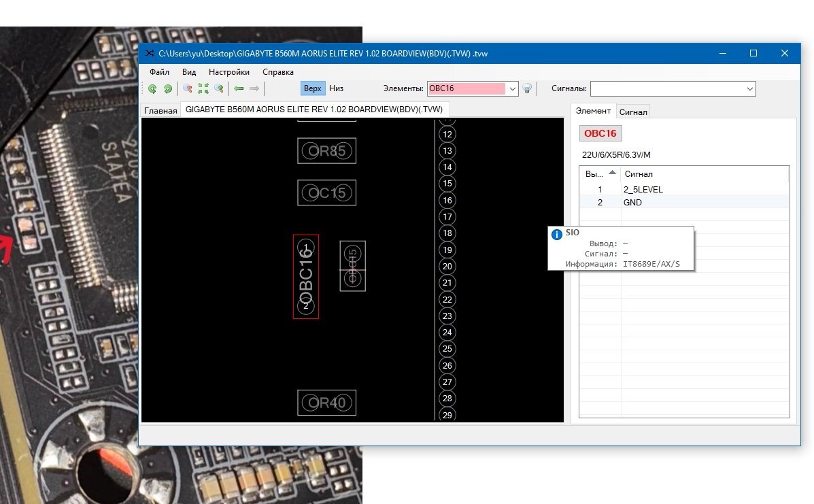This screenshot has height=504, width=814.
Task: Click the 22U/6/X5R/6.3V/M component value text
Action: click(616, 154)
